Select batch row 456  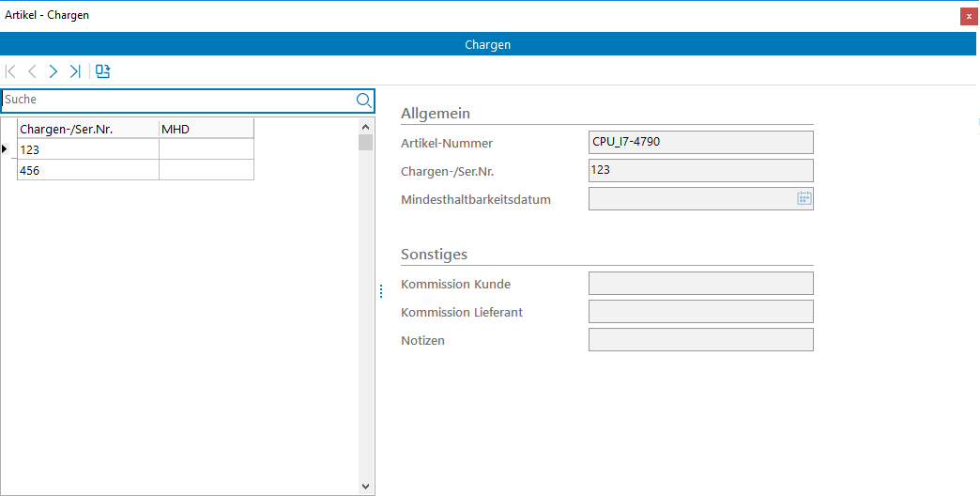click(87, 170)
